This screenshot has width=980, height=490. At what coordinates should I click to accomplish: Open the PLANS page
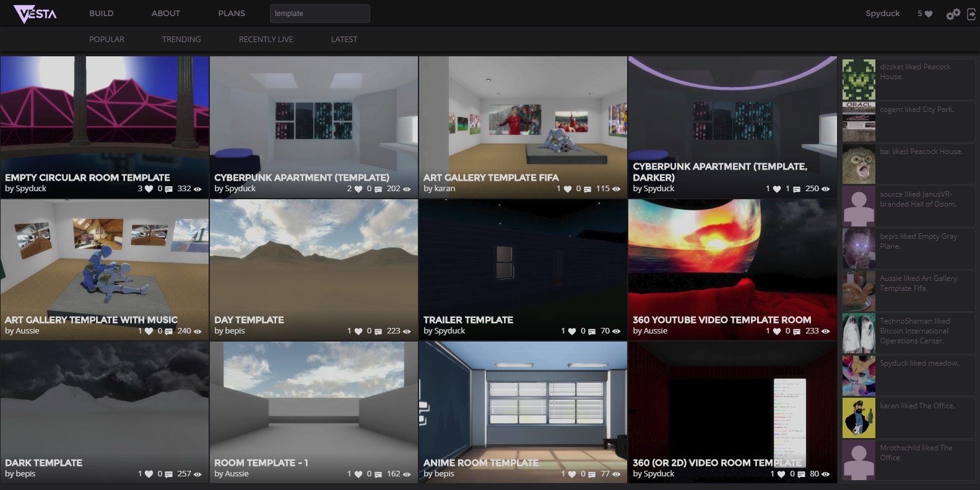coord(232,14)
